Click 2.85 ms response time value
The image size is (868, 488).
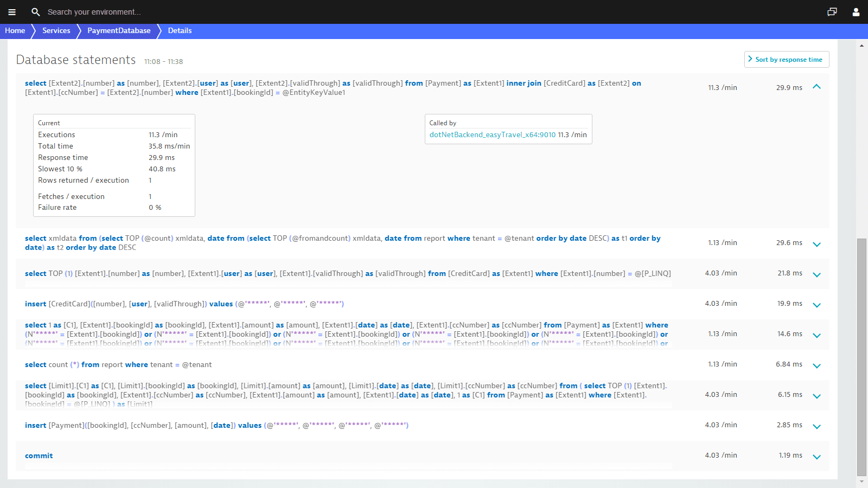pos(789,425)
